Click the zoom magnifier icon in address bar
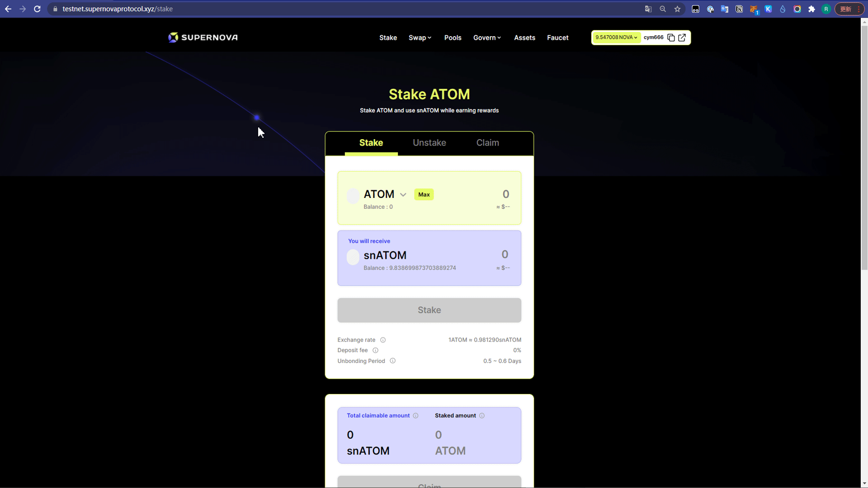 point(663,9)
